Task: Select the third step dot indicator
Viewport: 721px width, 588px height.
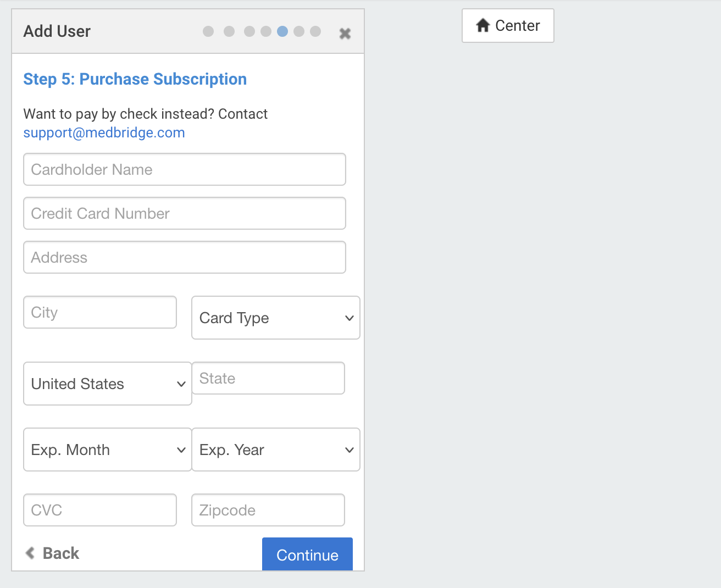Action: click(249, 31)
